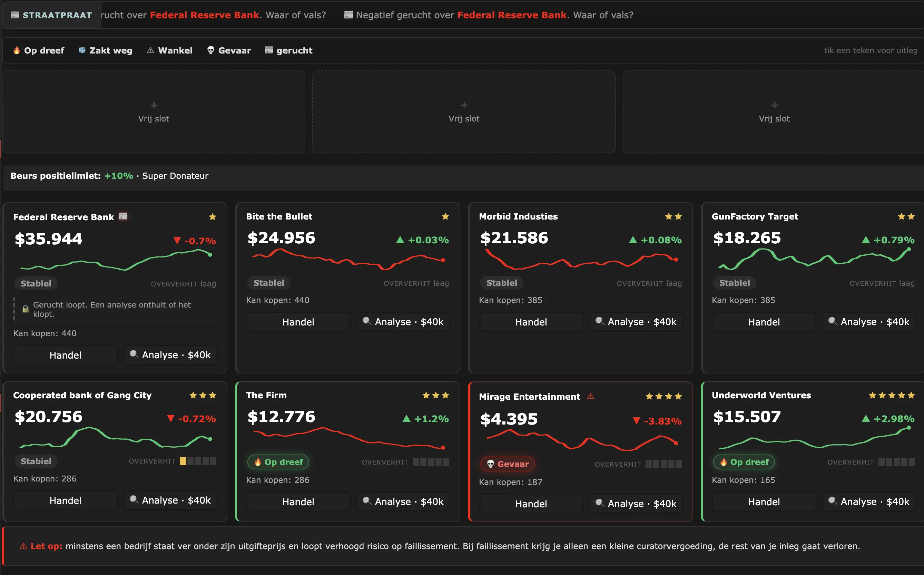The image size is (924, 575).
Task: Run Analyse on Federal Reserve Bank
Action: pyautogui.click(x=170, y=355)
